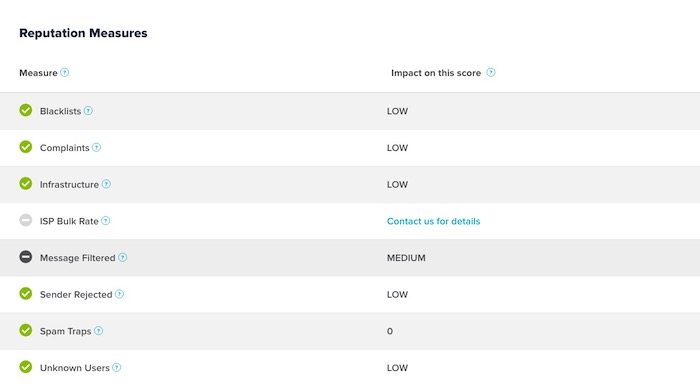The width and height of the screenshot is (700, 387).
Task: Click the Message Filtered help icon
Action: tap(123, 257)
